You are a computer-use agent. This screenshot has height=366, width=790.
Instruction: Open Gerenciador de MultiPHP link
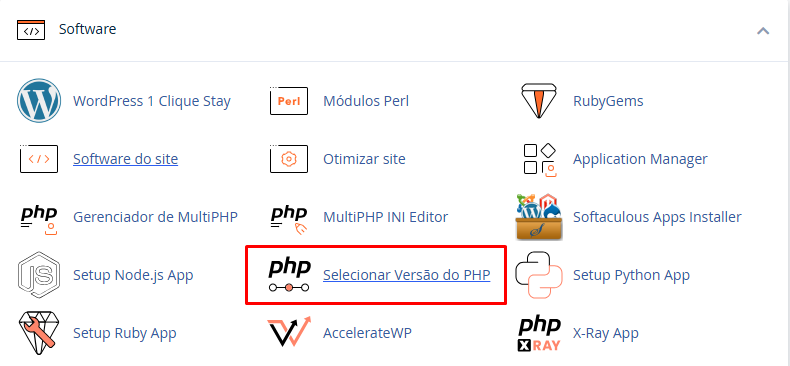[x=155, y=217]
